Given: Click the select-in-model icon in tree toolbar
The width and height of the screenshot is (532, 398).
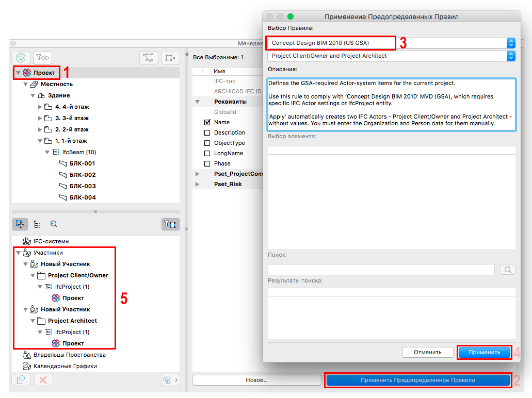Looking at the screenshot, I should coord(149,58).
